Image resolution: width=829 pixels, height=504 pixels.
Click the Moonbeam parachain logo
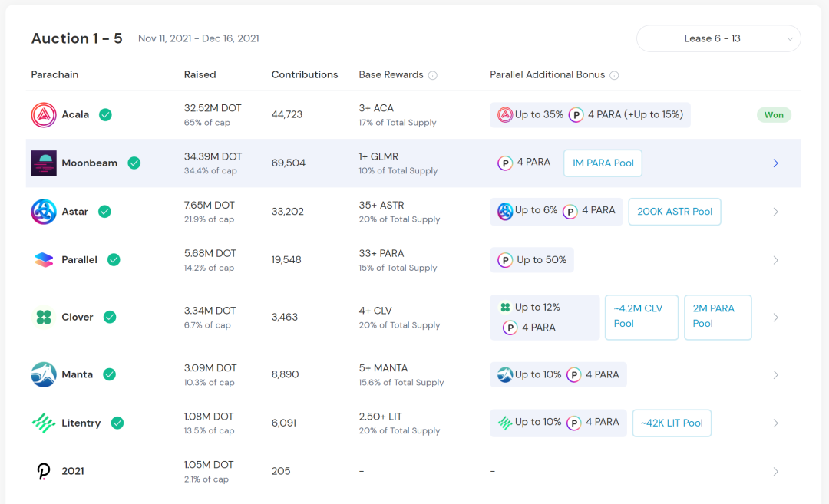tap(43, 163)
